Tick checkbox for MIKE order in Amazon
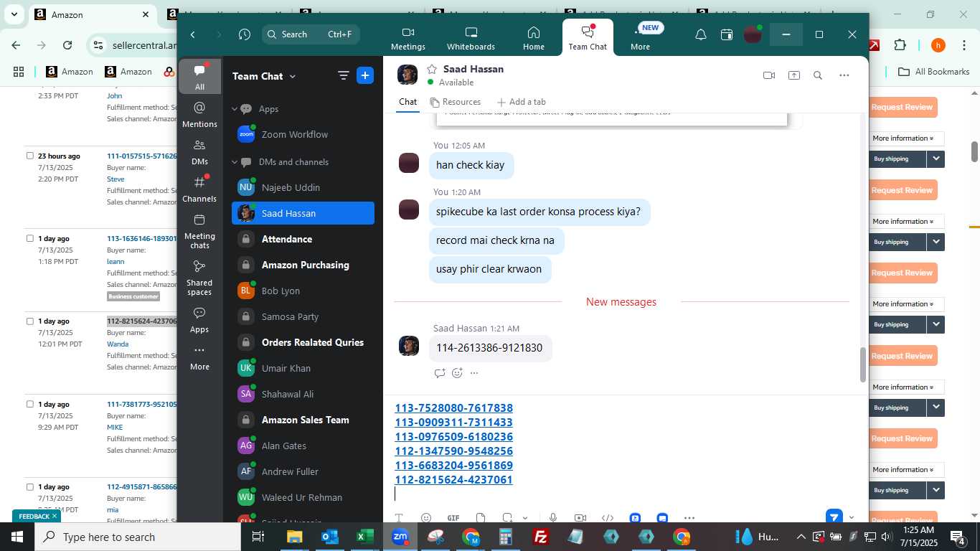 tap(30, 404)
